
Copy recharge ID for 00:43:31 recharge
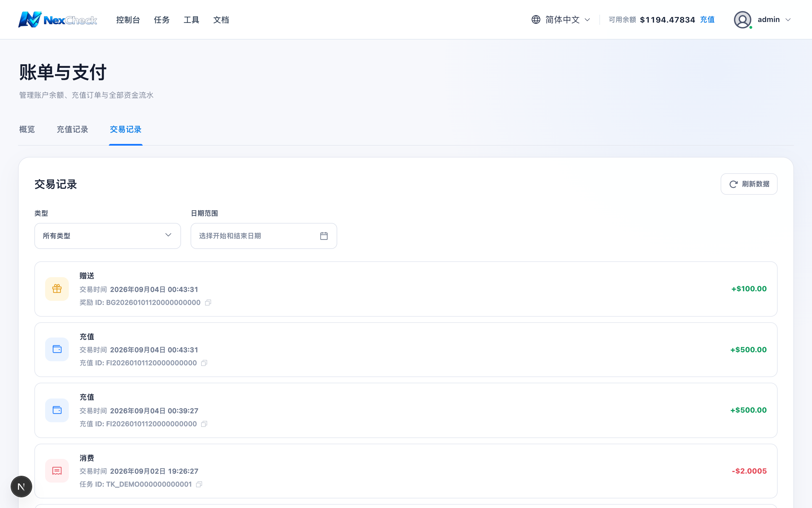[x=204, y=363]
